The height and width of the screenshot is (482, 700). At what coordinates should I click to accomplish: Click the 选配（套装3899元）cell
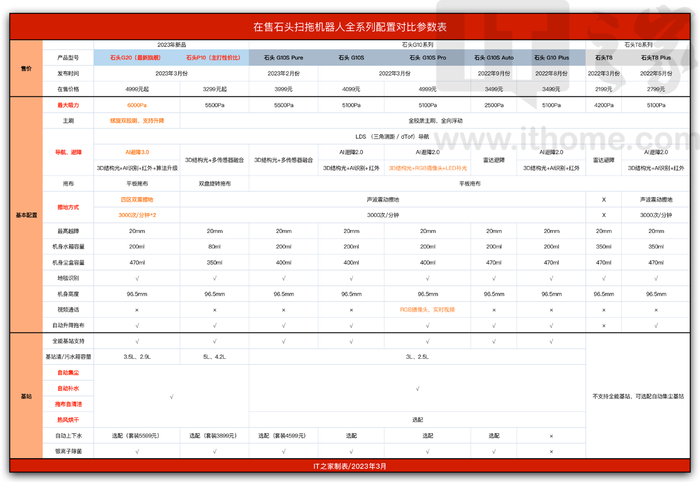tap(213, 436)
